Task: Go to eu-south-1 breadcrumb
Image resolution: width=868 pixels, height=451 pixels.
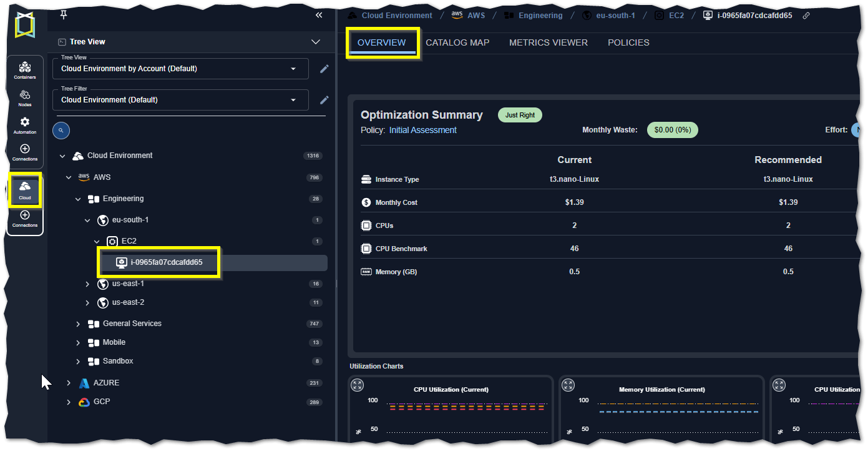Action: [x=616, y=16]
